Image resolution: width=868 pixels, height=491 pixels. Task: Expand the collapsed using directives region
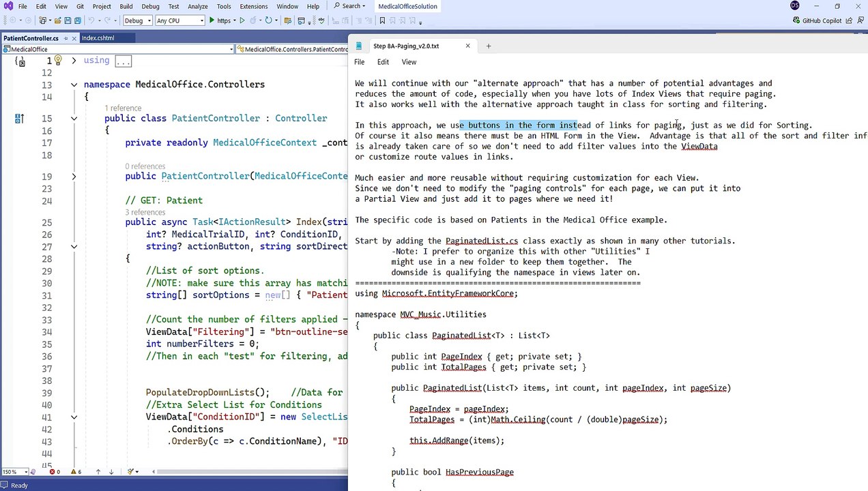(x=74, y=61)
